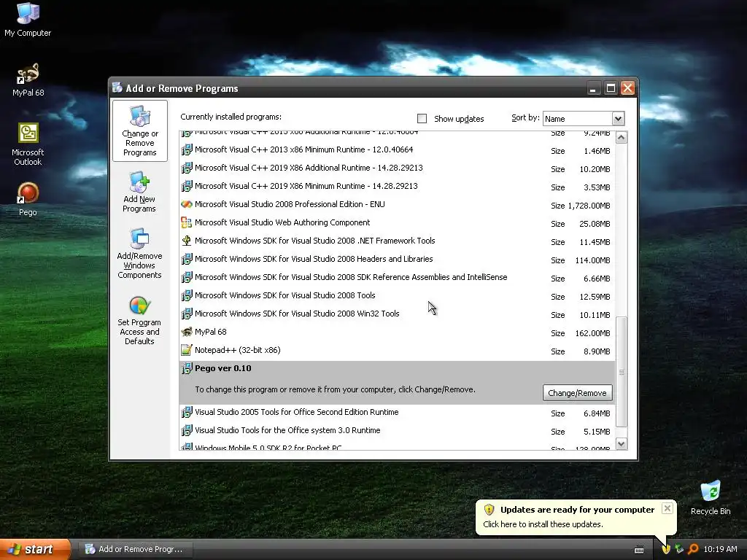Select the MyPal 68 program entry text
This screenshot has width=747, height=560.
pos(211,332)
